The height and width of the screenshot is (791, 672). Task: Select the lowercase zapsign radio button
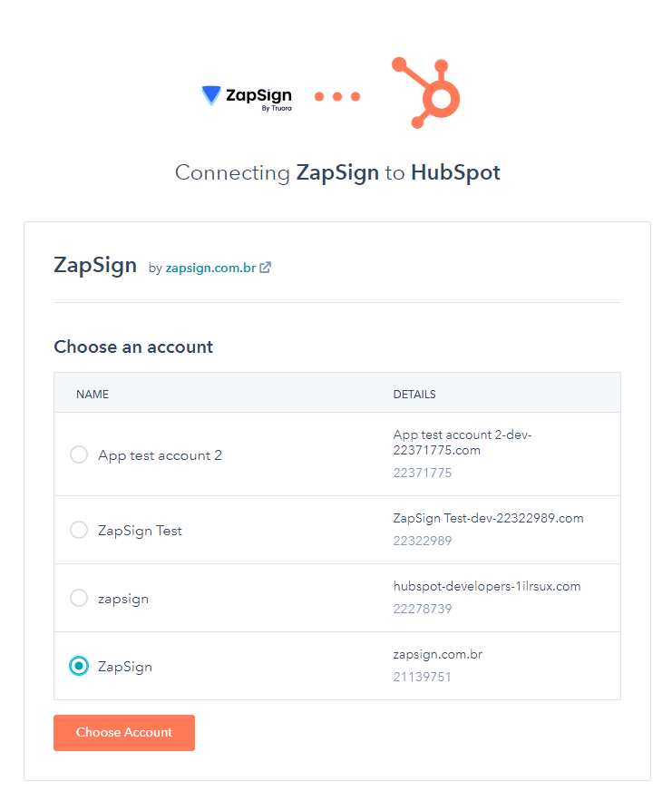(x=79, y=598)
